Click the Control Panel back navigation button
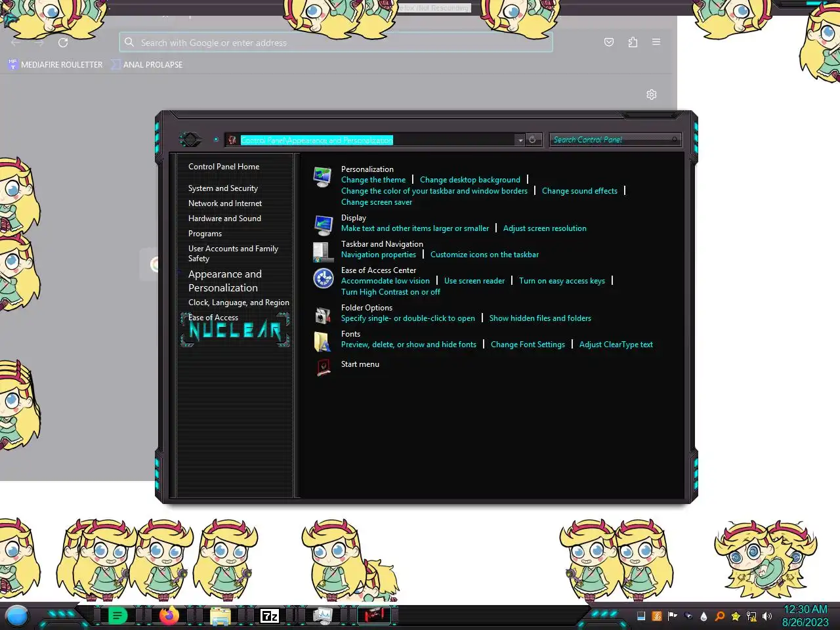This screenshot has width=840, height=630. pyautogui.click(x=190, y=139)
